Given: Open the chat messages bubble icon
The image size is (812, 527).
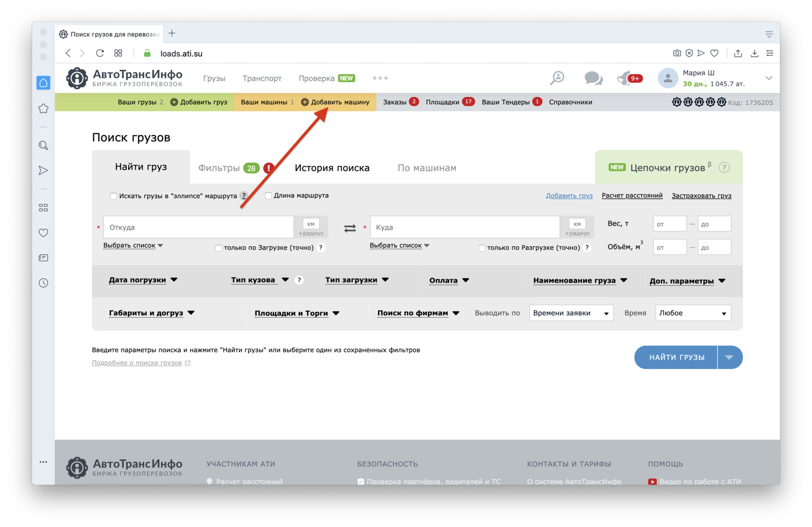Looking at the screenshot, I should tap(593, 78).
